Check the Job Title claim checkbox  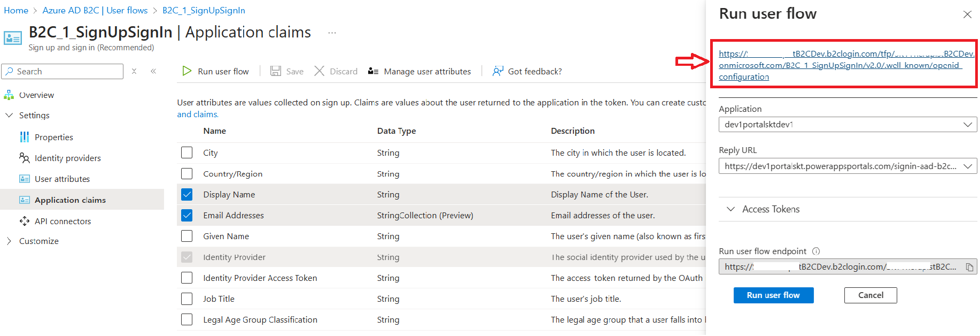(186, 299)
